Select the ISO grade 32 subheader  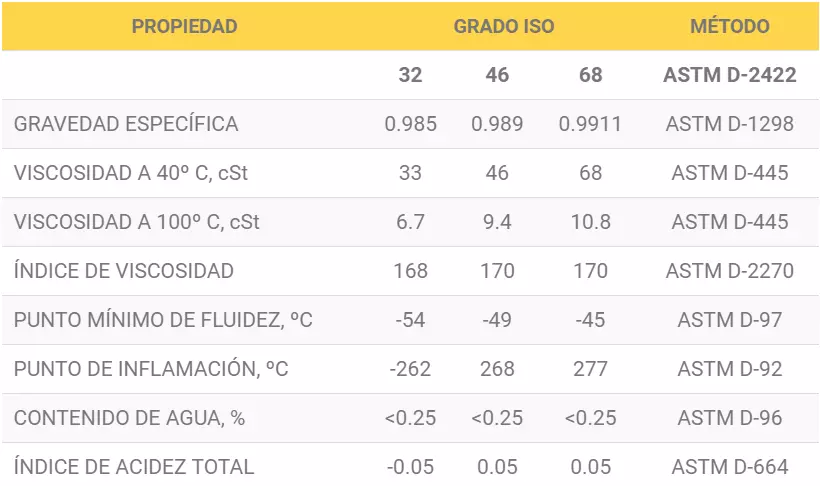(x=410, y=75)
